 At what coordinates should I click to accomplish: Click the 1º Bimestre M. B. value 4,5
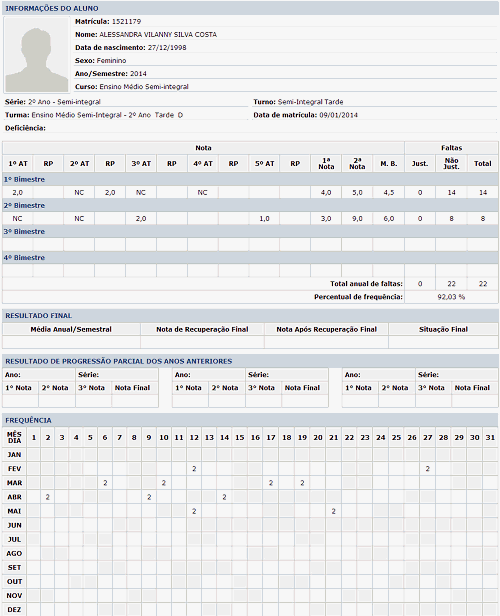point(388,192)
